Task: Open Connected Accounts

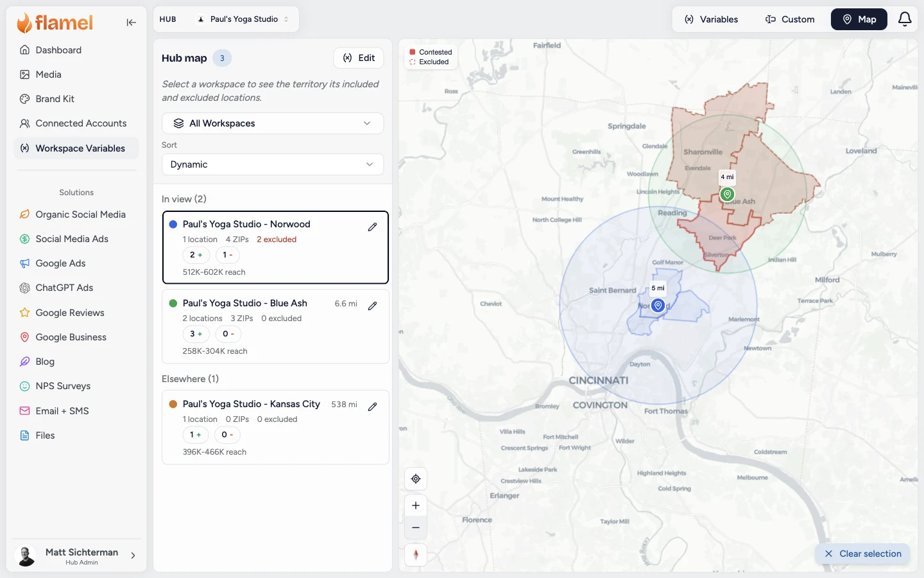Action: pyautogui.click(x=76, y=123)
